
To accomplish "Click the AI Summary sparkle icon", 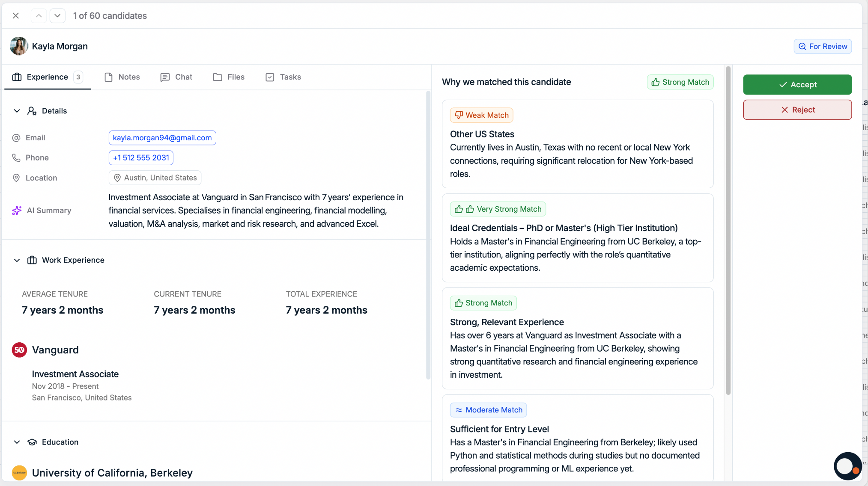I will (17, 210).
